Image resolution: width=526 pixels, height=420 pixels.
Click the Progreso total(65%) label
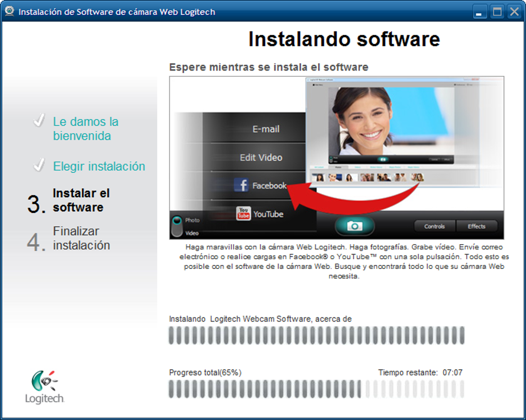[205, 373]
